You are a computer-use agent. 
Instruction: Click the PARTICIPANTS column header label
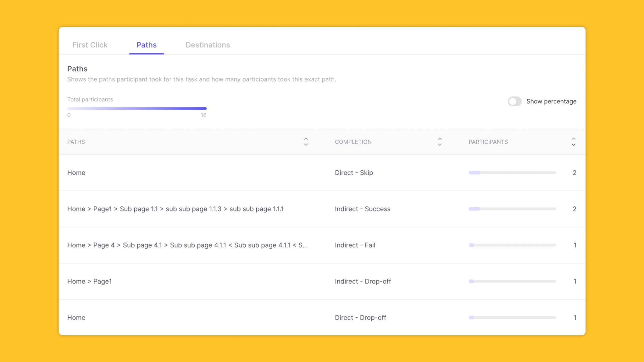tap(488, 142)
